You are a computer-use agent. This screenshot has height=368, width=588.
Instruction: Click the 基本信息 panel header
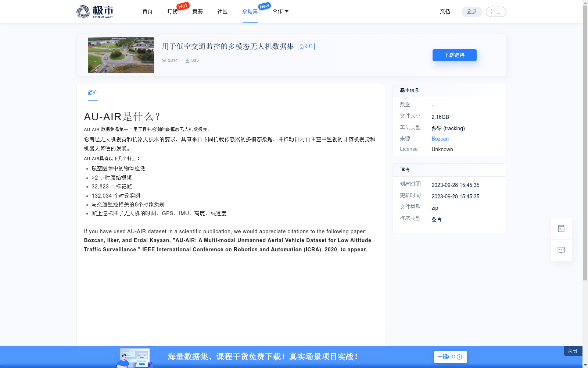[x=449, y=91]
